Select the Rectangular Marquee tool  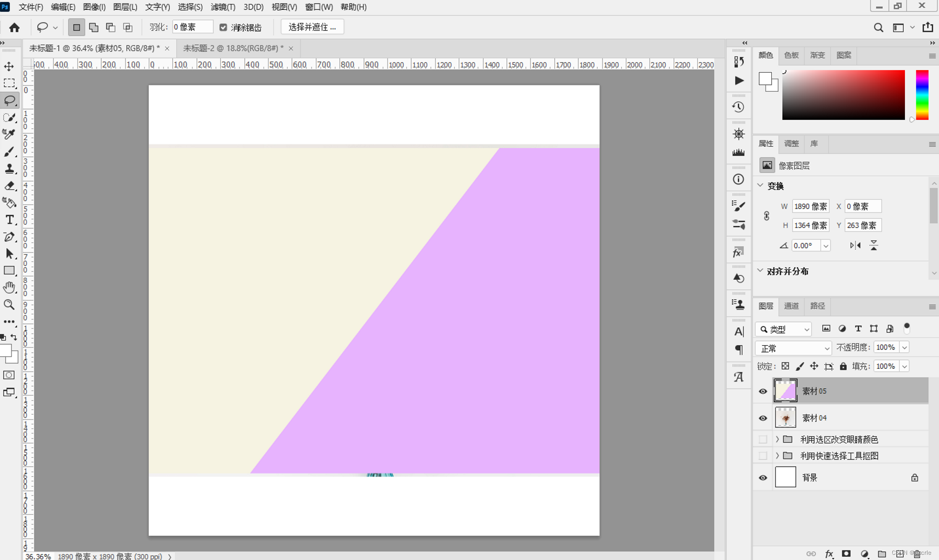point(9,83)
